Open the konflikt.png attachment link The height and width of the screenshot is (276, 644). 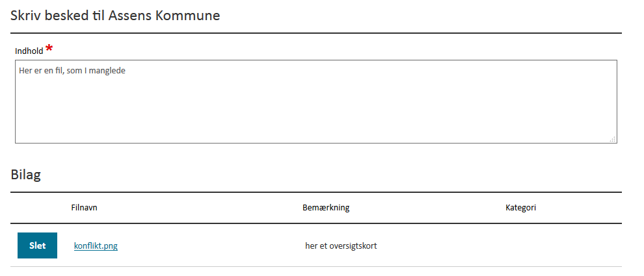(96, 246)
